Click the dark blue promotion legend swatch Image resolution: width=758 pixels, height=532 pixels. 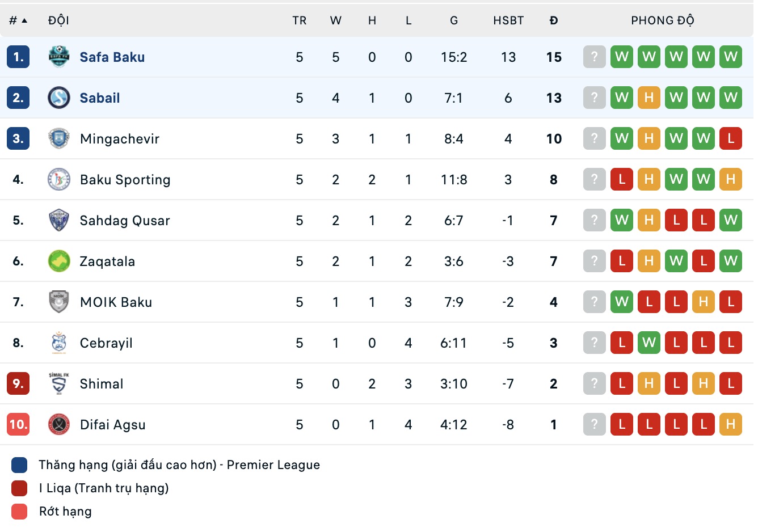[x=19, y=465]
